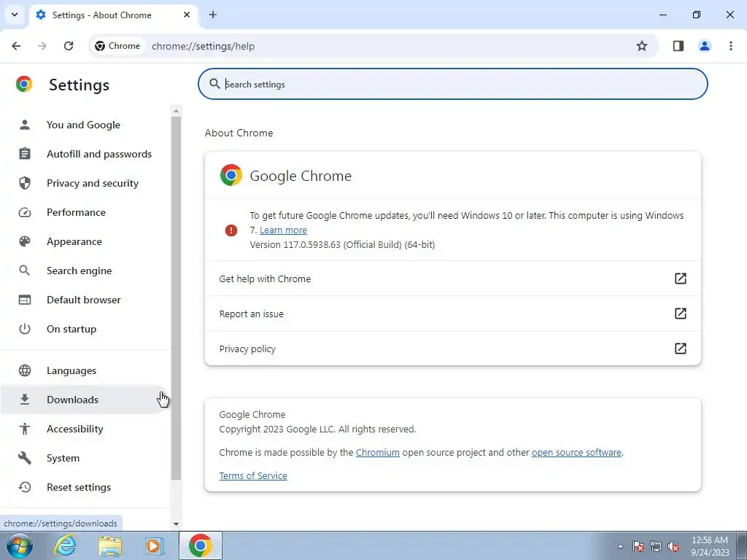
Task: Click Copyright 2023 Google LLC text
Action: [317, 429]
